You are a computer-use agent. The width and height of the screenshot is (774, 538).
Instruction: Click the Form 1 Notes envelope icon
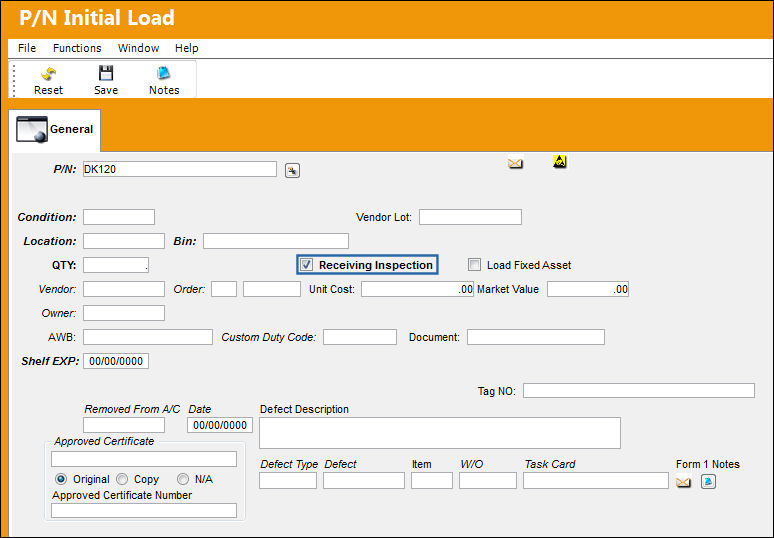684,481
